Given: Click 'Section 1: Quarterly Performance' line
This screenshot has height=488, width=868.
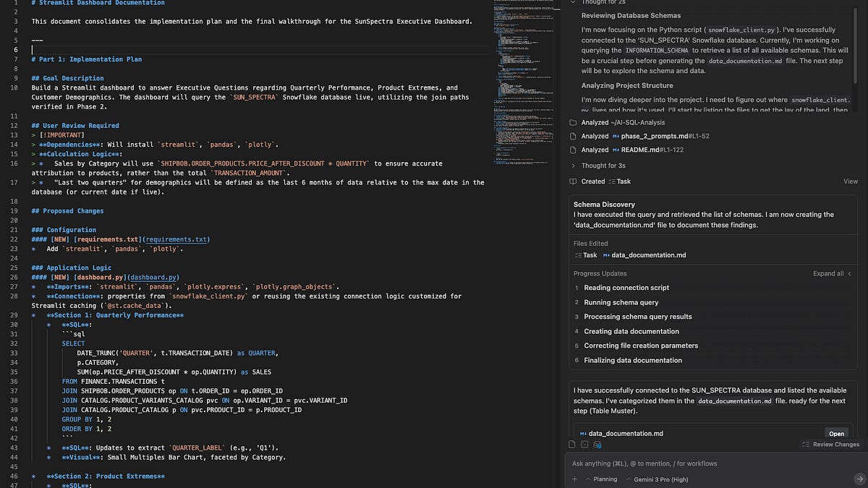Looking at the screenshot, I should (x=115, y=315).
